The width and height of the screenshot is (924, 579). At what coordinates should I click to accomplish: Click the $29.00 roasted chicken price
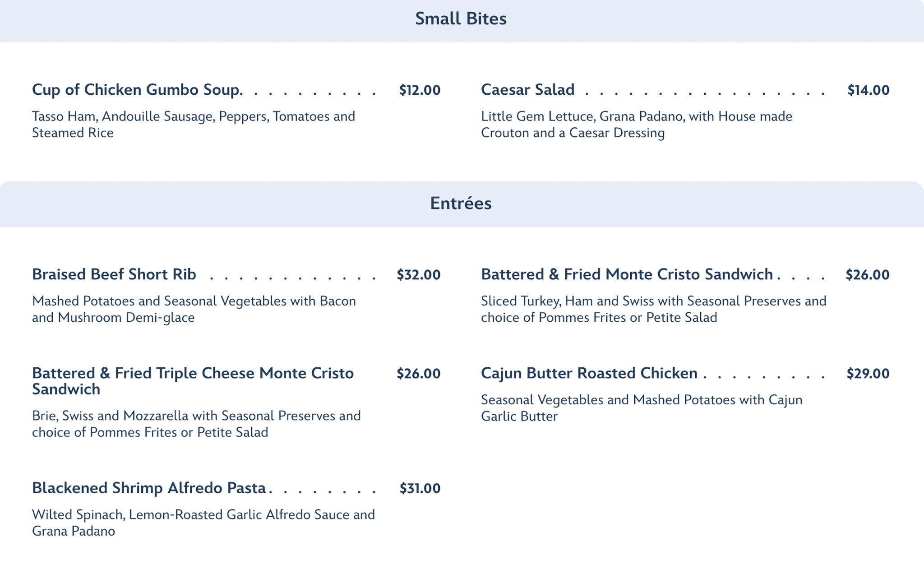click(x=868, y=374)
